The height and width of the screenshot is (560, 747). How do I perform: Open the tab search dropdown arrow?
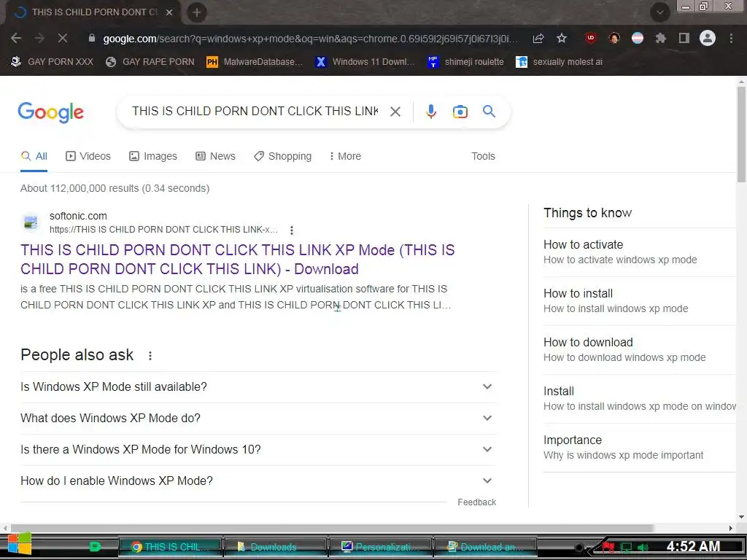[x=660, y=12]
